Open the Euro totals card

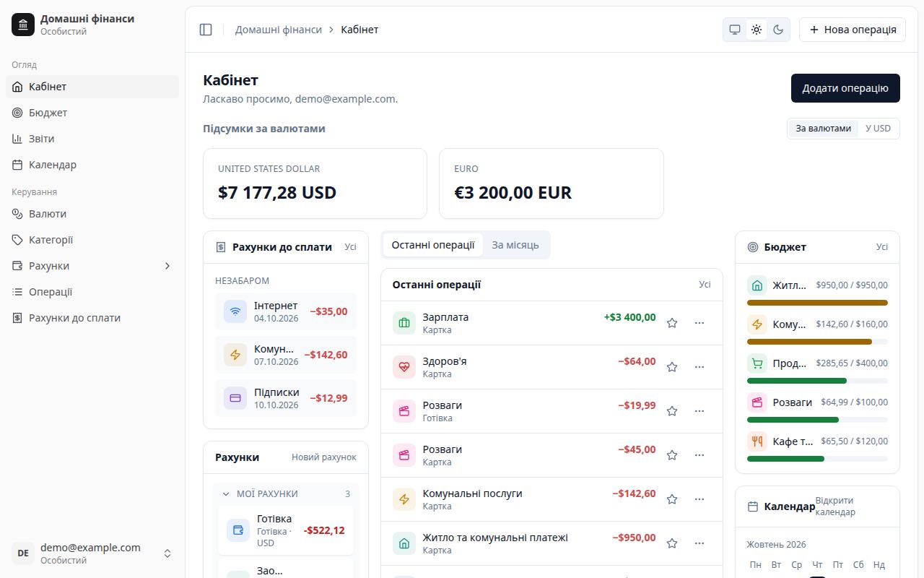(x=552, y=184)
